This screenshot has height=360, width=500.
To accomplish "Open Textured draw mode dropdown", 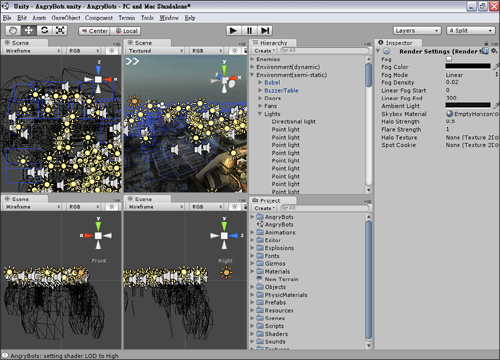I will [155, 51].
